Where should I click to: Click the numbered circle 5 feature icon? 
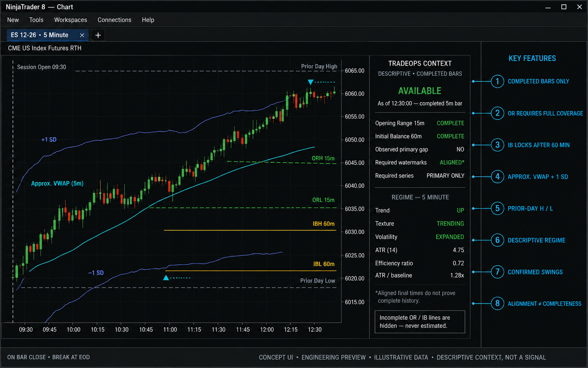pos(498,208)
